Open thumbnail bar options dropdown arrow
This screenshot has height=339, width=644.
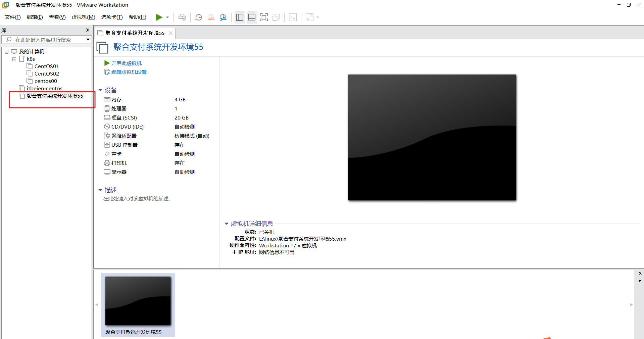[x=640, y=281]
